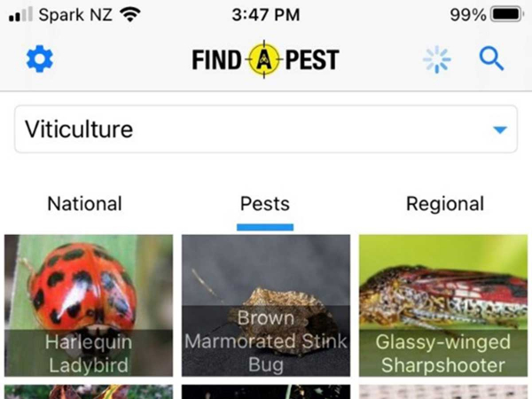The height and width of the screenshot is (399, 532).
Task: Open the Harlequin Ladybird tile
Action: pyautogui.click(x=89, y=305)
